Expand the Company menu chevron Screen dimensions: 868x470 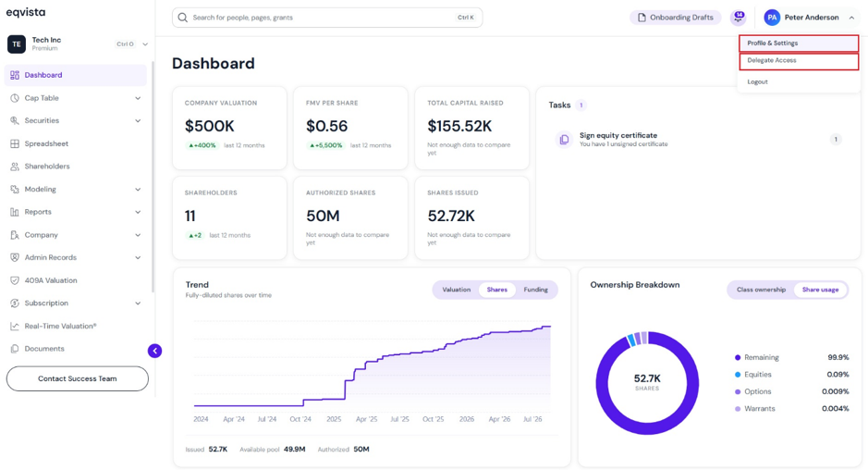pos(138,235)
